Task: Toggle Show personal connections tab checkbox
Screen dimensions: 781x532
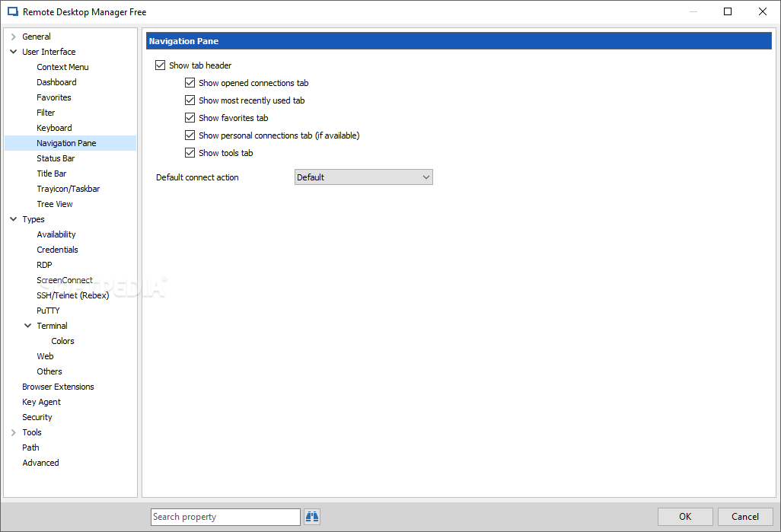Action: [x=190, y=135]
